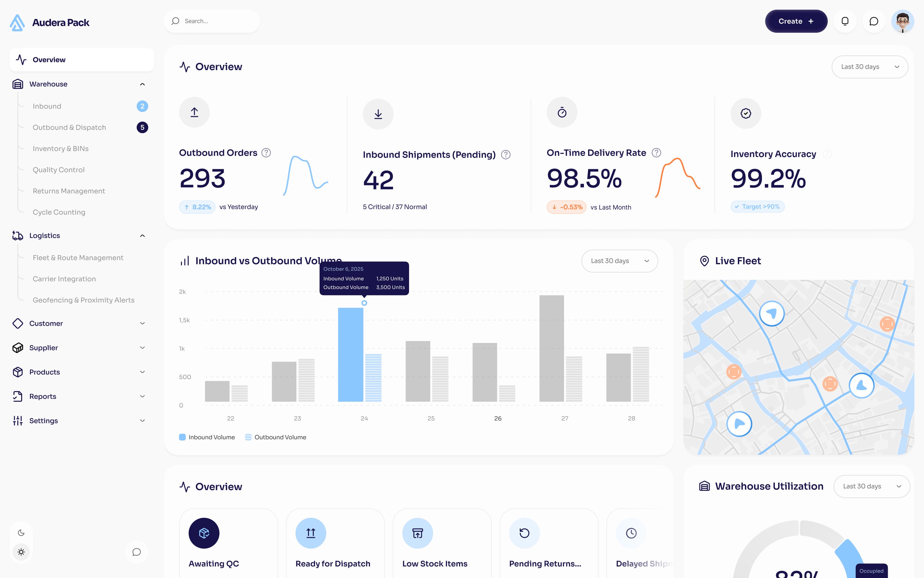Click the inventory accuracy check badge icon
The image size is (924, 578).
click(746, 114)
